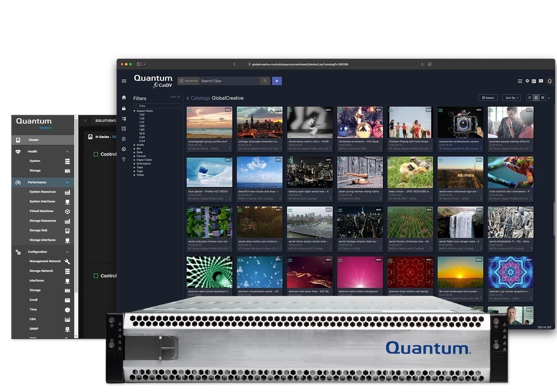Open the Sort By dropdown
Image resolution: width=557 pixels, height=392 pixels.
[511, 98]
